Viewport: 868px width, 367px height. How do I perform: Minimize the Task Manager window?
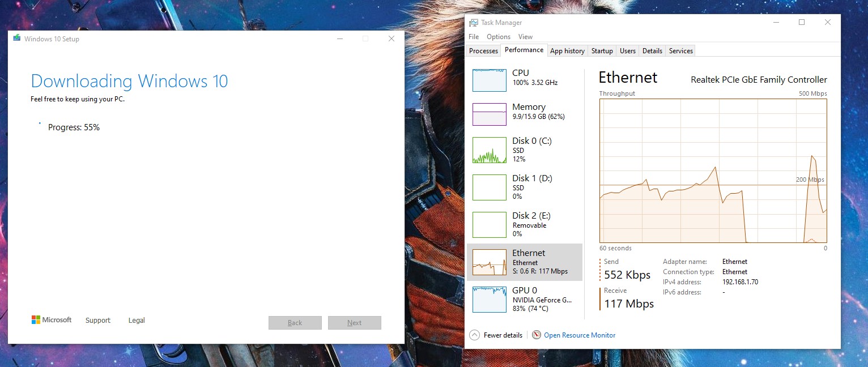point(776,23)
